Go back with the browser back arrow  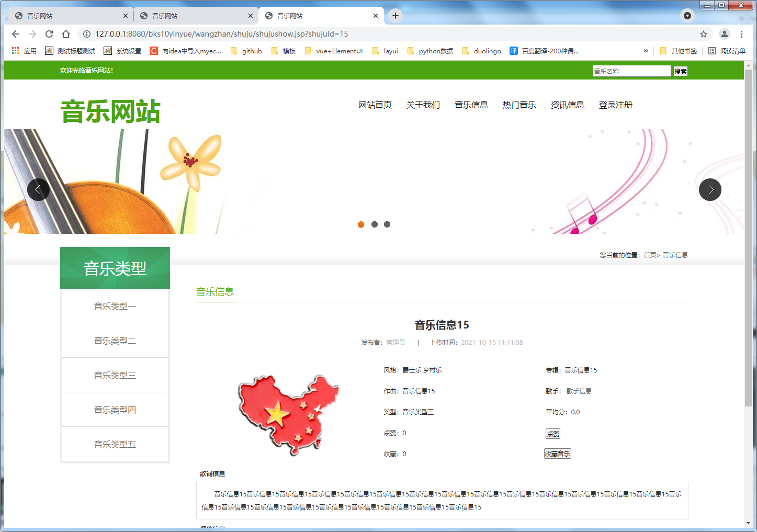click(16, 34)
